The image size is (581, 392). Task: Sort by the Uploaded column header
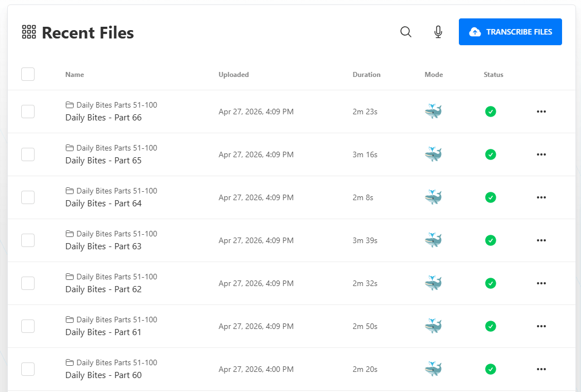tap(234, 75)
